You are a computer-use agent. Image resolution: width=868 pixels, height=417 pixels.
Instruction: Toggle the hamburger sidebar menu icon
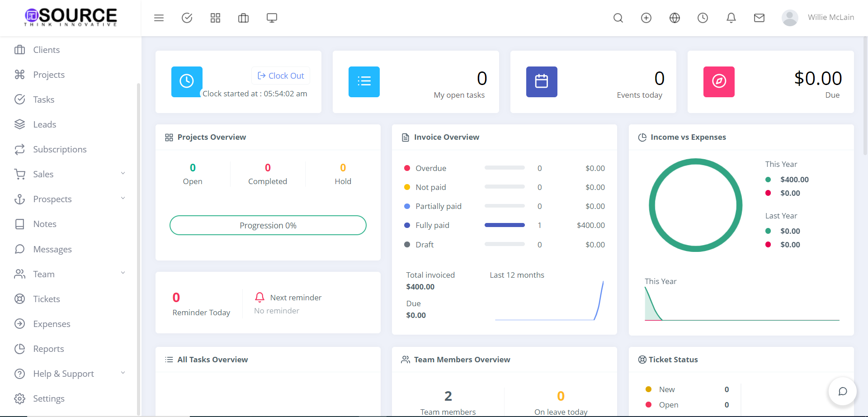coord(159,18)
